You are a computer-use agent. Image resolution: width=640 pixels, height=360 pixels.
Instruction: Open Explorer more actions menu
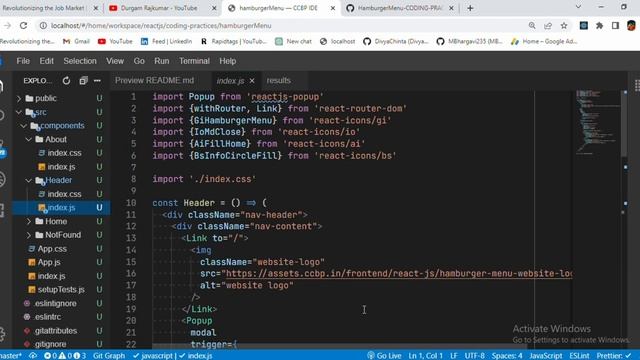[97, 81]
